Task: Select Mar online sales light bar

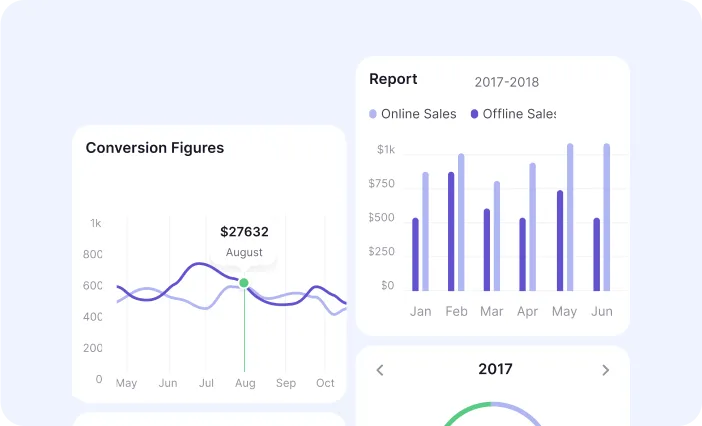Action: point(497,236)
